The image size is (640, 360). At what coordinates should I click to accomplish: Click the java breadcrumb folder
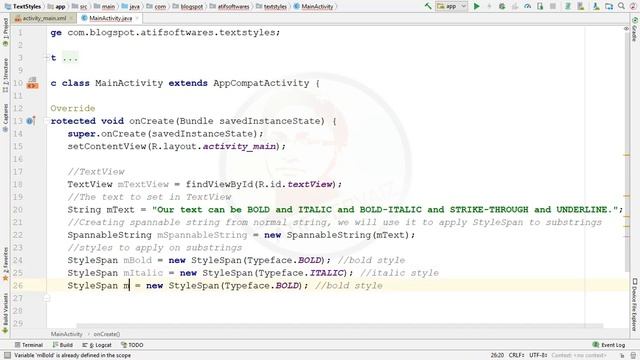pyautogui.click(x=131, y=7)
